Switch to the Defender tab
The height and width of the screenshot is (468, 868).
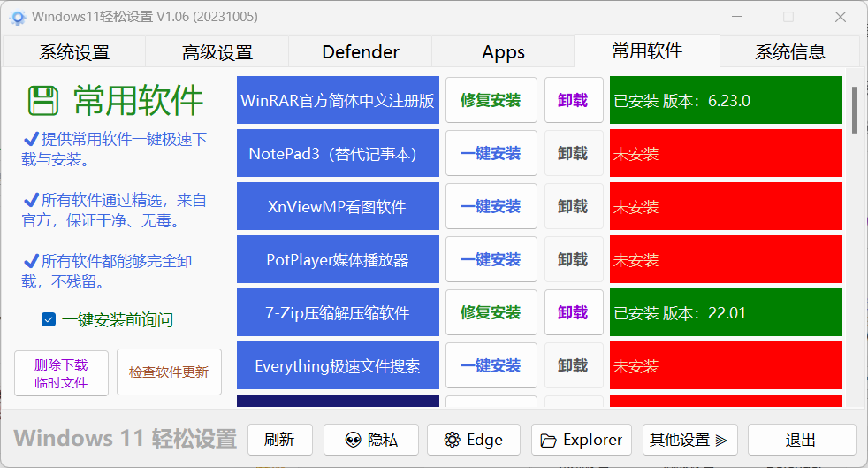point(361,52)
